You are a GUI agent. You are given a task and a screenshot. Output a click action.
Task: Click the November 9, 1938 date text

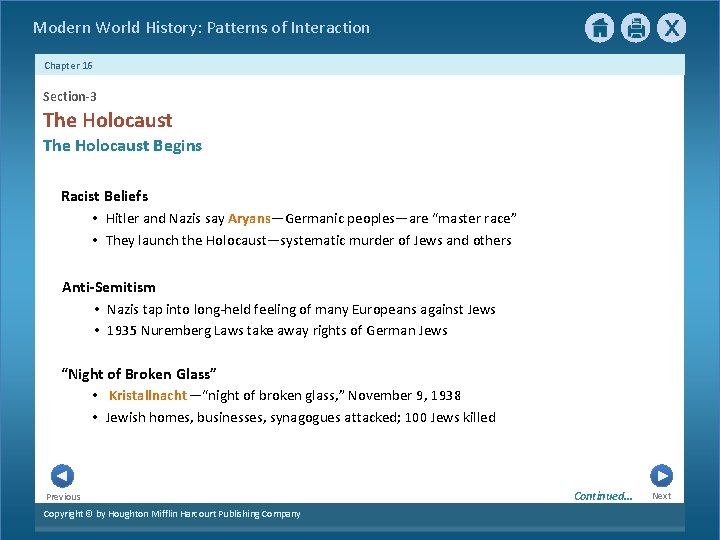click(x=404, y=395)
